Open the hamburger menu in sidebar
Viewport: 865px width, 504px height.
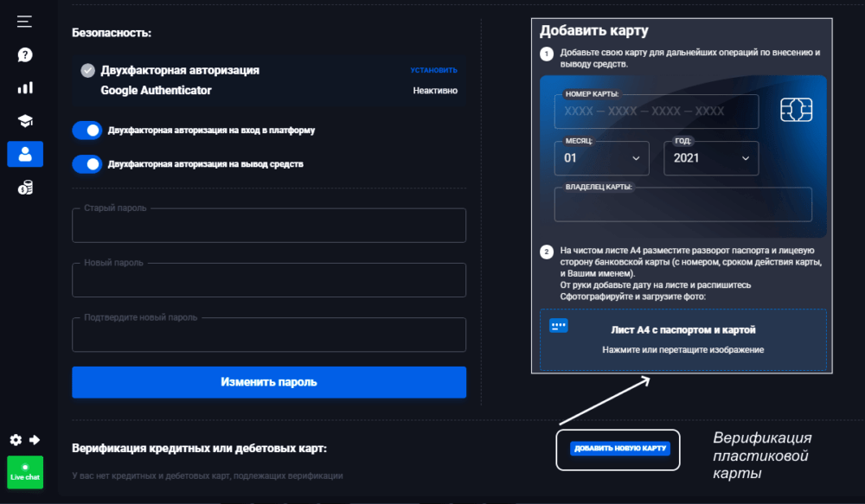pos(24,21)
